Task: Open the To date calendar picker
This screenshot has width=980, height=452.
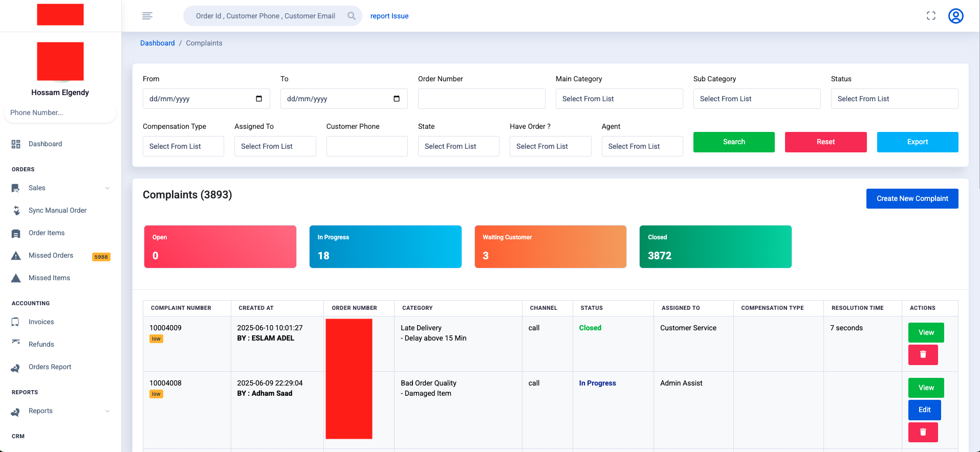Action: 397,99
